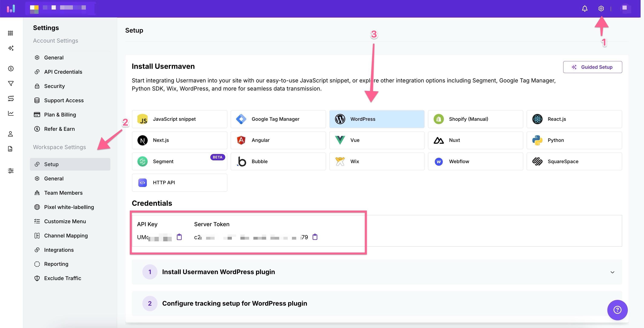Open Exclude Traffic in the sidebar
644x328 pixels.
coord(62,278)
